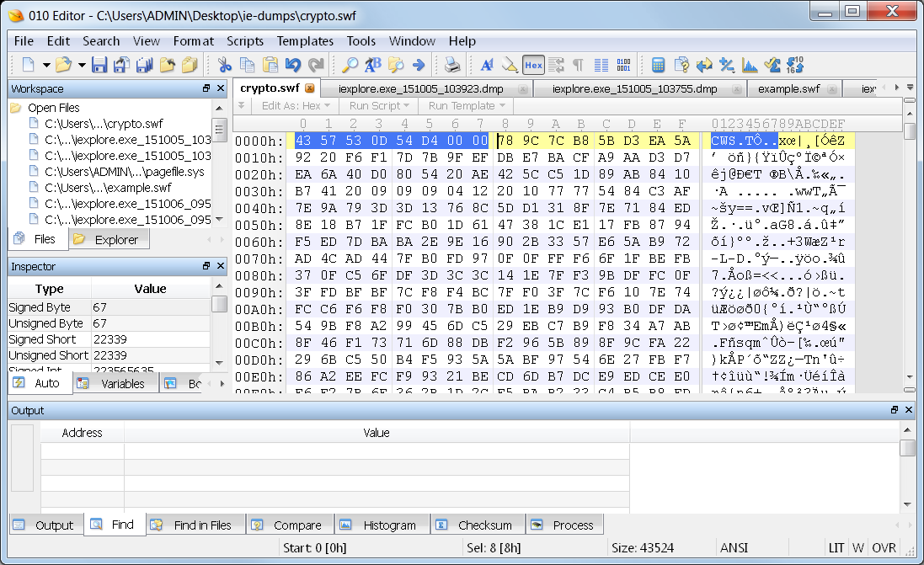This screenshot has width=924, height=565.
Task: Open the Checksum bottom tab
Action: click(478, 525)
